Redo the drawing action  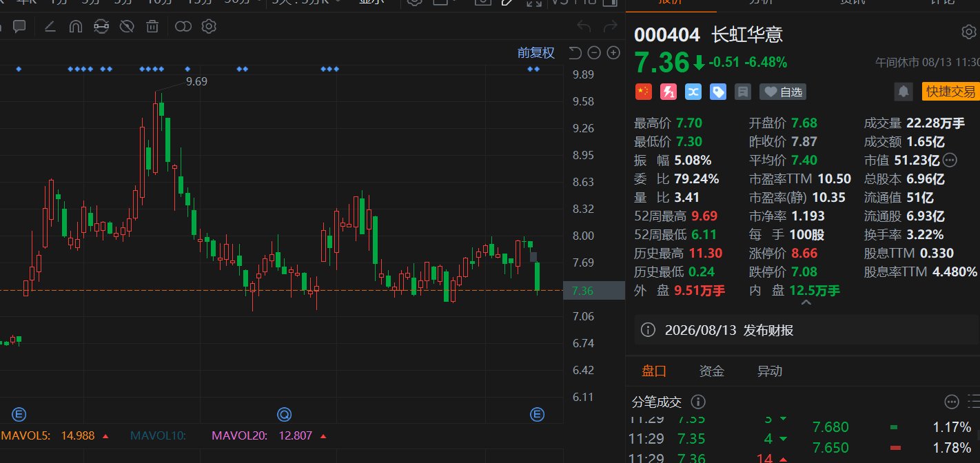(610, 27)
